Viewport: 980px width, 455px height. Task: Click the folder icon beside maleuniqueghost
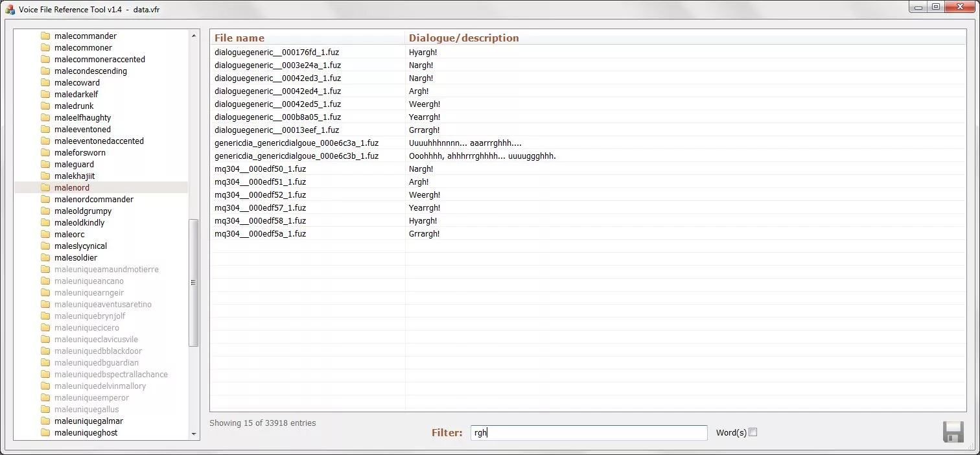coord(45,433)
